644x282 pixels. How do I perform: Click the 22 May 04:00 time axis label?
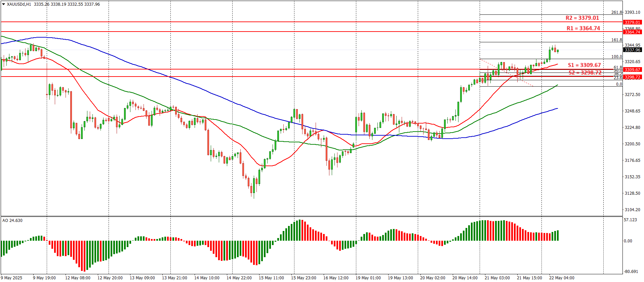click(562, 278)
